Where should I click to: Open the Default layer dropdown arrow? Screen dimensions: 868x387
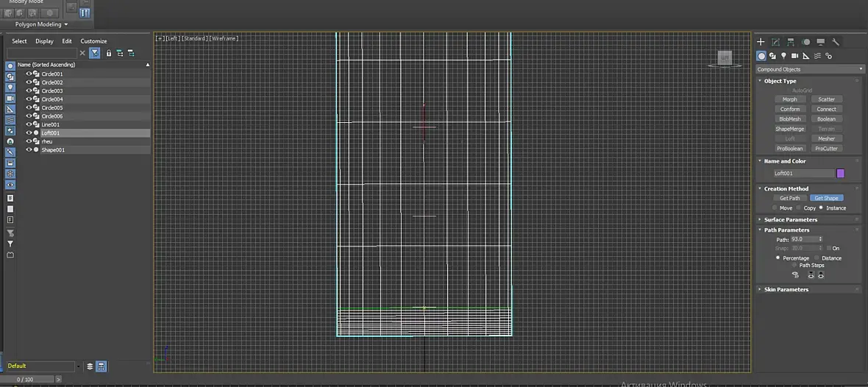pos(79,366)
